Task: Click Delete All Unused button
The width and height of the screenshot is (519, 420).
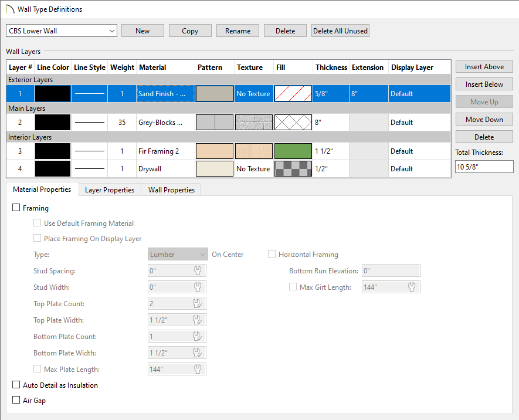Action: [x=340, y=31]
